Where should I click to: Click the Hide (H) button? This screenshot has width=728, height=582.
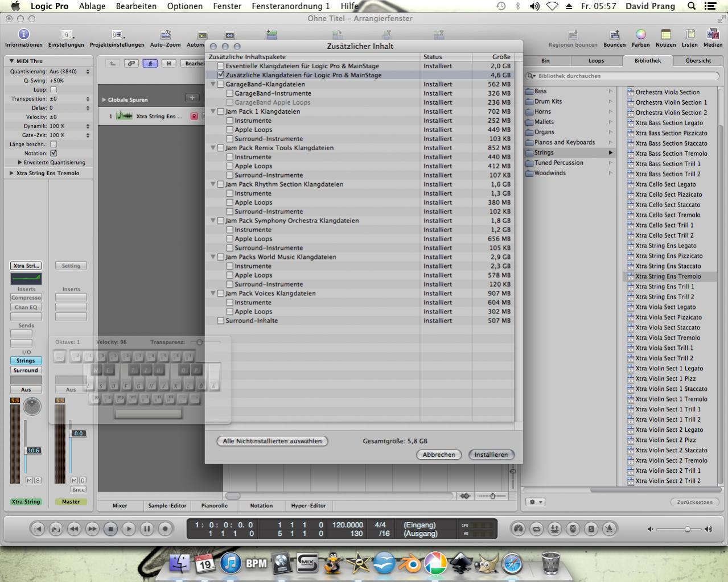pyautogui.click(x=169, y=63)
